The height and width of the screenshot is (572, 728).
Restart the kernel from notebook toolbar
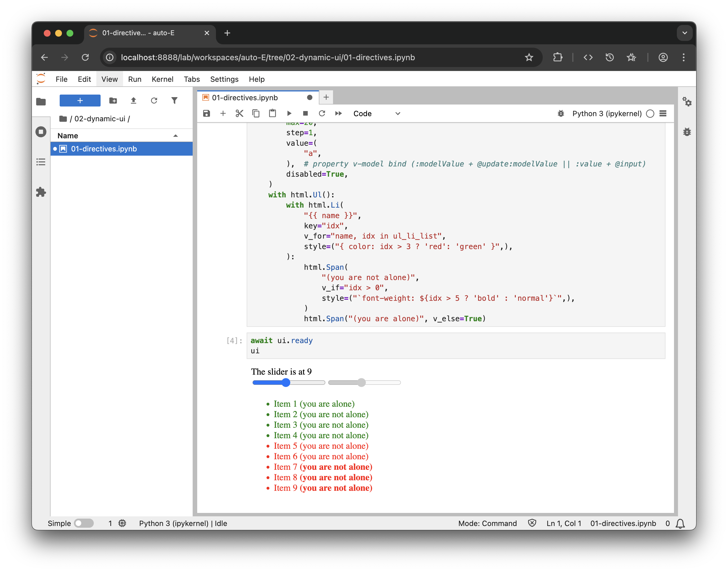click(x=322, y=114)
